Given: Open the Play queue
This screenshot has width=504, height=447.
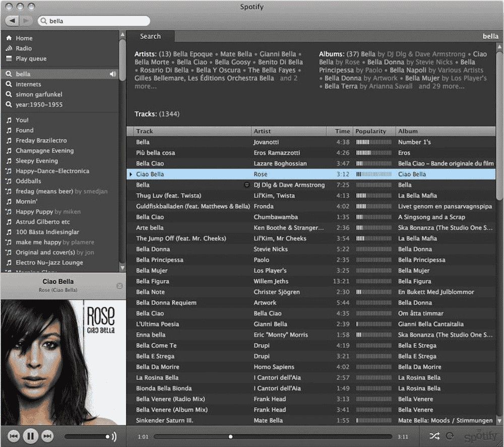Looking at the screenshot, I should pos(31,58).
